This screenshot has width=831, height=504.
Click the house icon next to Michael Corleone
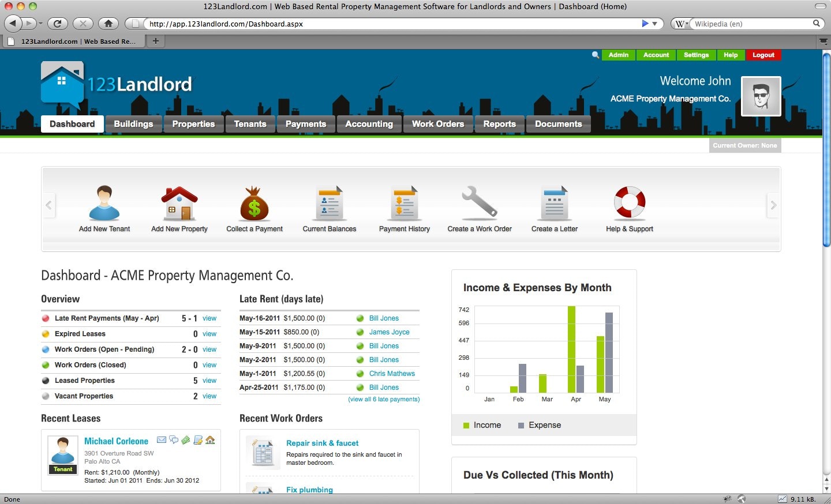click(x=210, y=440)
